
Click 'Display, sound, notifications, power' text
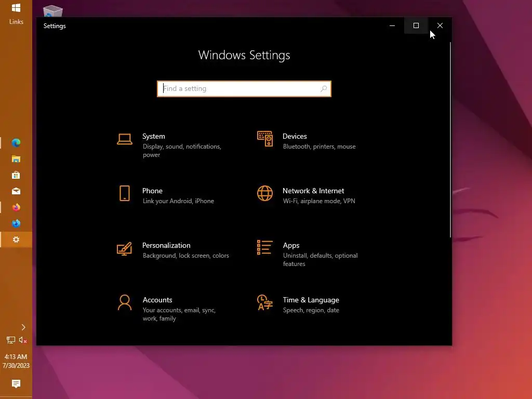[182, 151]
